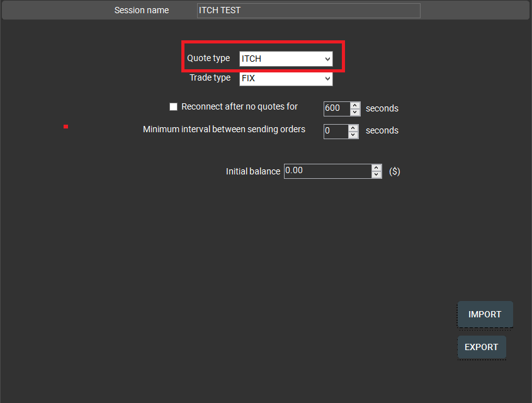Click the "Minimum interval between sending orders" label
This screenshot has width=532, height=403.
[224, 130]
